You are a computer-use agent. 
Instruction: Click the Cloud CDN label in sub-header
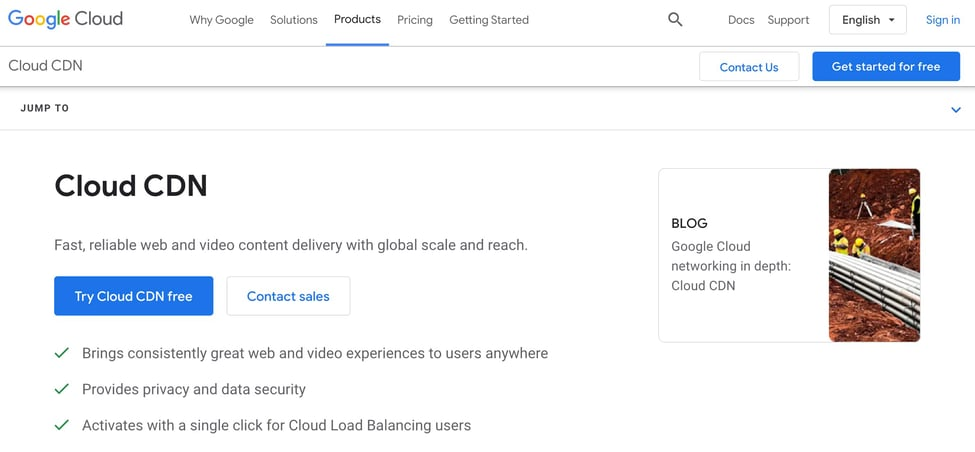[45, 65]
